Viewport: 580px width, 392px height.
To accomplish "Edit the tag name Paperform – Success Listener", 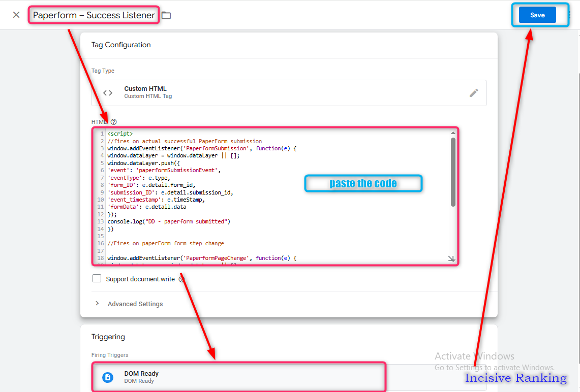I will click(94, 15).
